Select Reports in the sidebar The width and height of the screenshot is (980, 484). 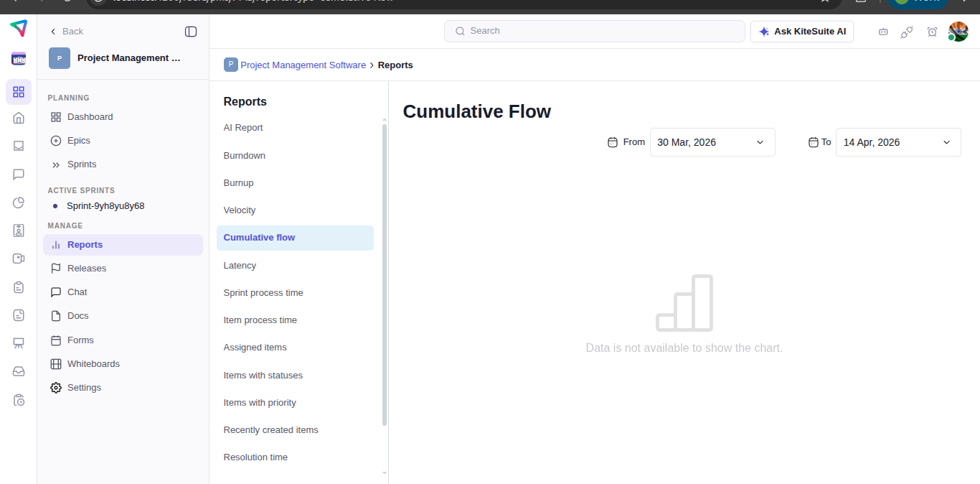pyautogui.click(x=123, y=245)
